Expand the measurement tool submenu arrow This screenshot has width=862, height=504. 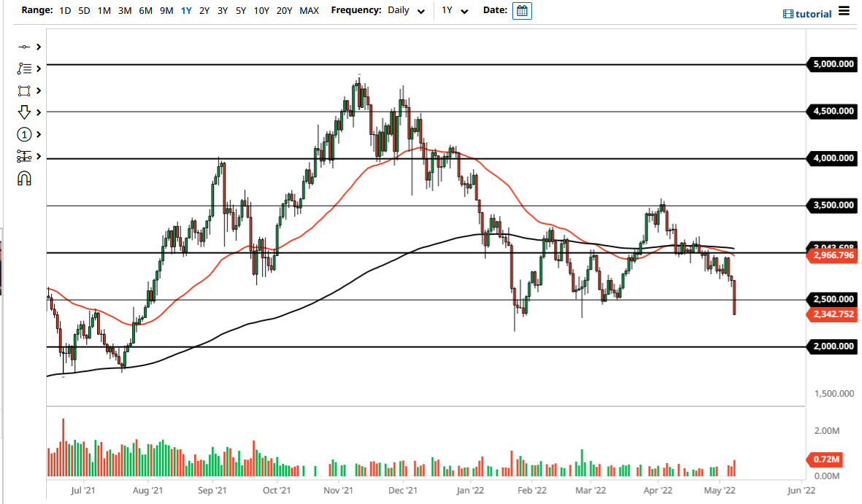pos(39,157)
